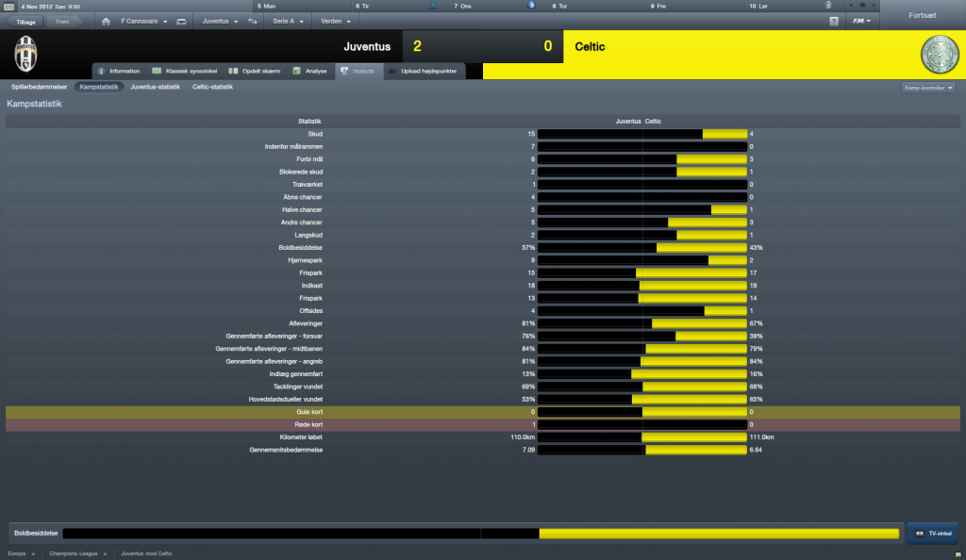966x560 pixels.
Task: Click the "Statistik" column header
Action: 309,122
